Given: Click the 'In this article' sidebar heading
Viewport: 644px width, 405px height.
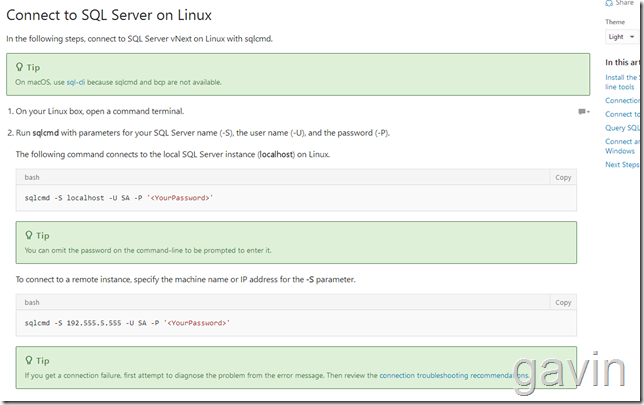Looking at the screenshot, I should 622,62.
